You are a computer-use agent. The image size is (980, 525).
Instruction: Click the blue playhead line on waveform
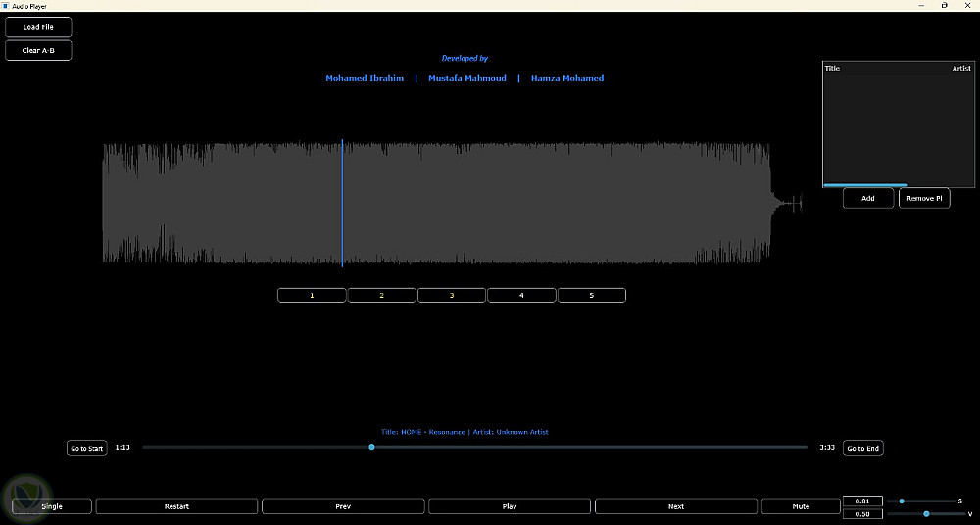[342, 203]
